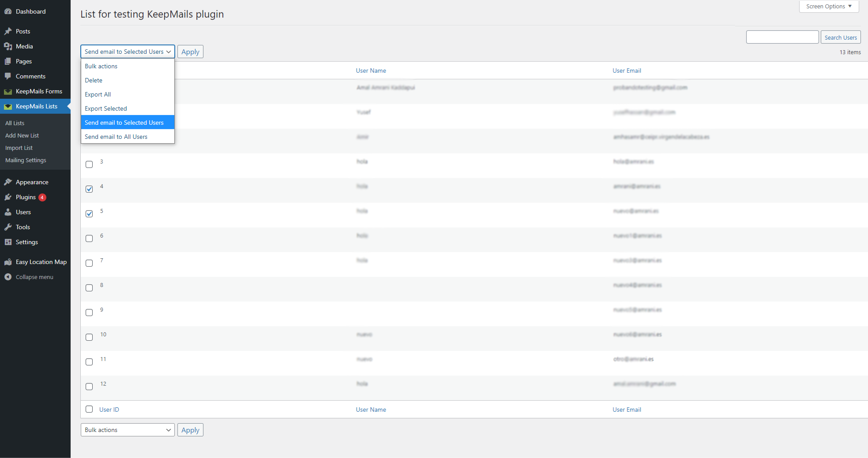Choose Send email to All Users option

(128, 137)
